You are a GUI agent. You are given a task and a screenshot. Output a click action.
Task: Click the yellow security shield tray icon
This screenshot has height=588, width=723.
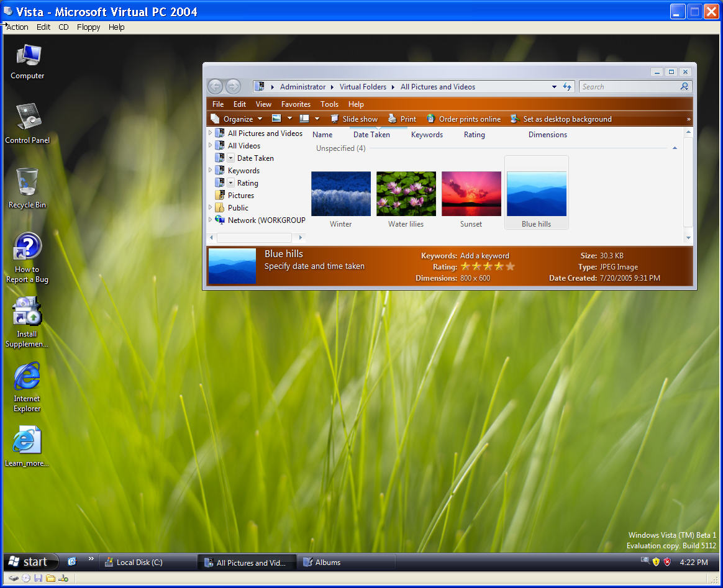(656, 562)
